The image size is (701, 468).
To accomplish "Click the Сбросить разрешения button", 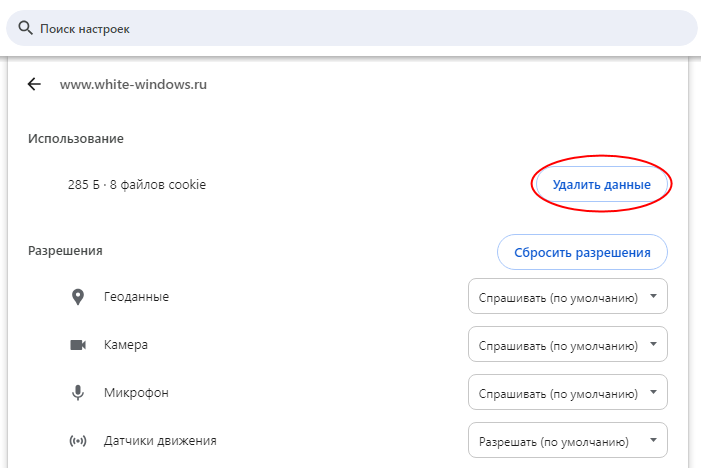I will coord(582,253).
